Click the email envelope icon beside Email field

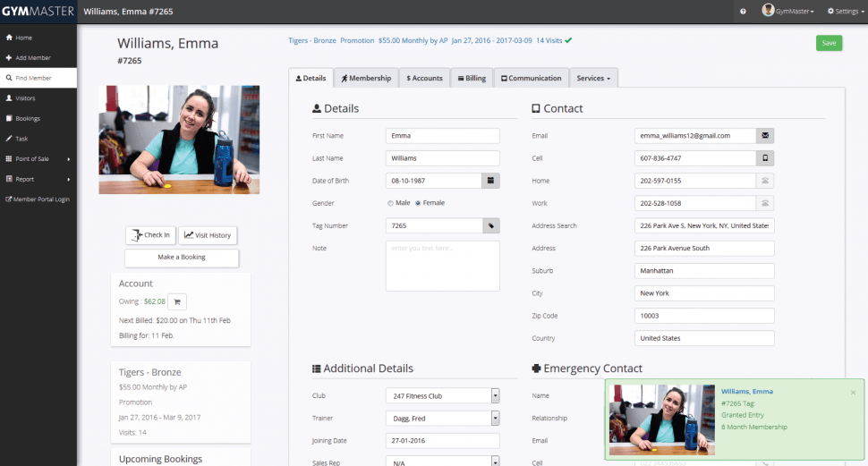(765, 136)
